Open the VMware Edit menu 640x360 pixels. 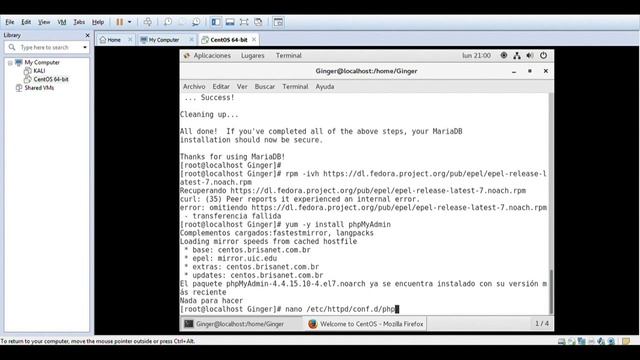point(26,22)
